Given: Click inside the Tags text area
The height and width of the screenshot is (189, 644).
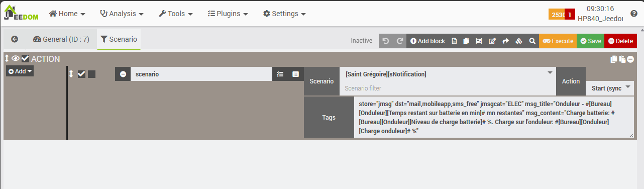Looking at the screenshot, I should tap(494, 117).
